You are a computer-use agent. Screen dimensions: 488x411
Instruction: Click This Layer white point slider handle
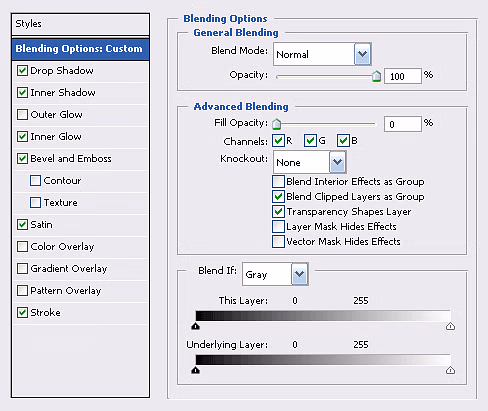(x=450, y=326)
